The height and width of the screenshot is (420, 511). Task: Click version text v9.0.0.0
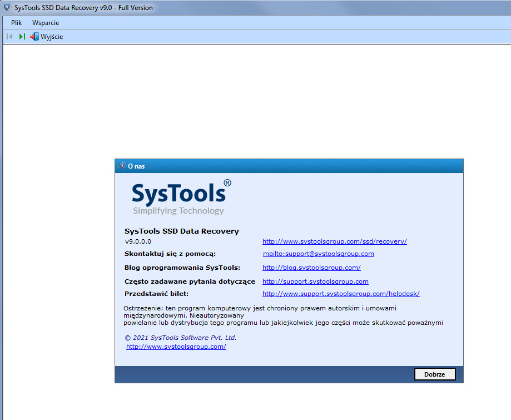click(x=138, y=241)
